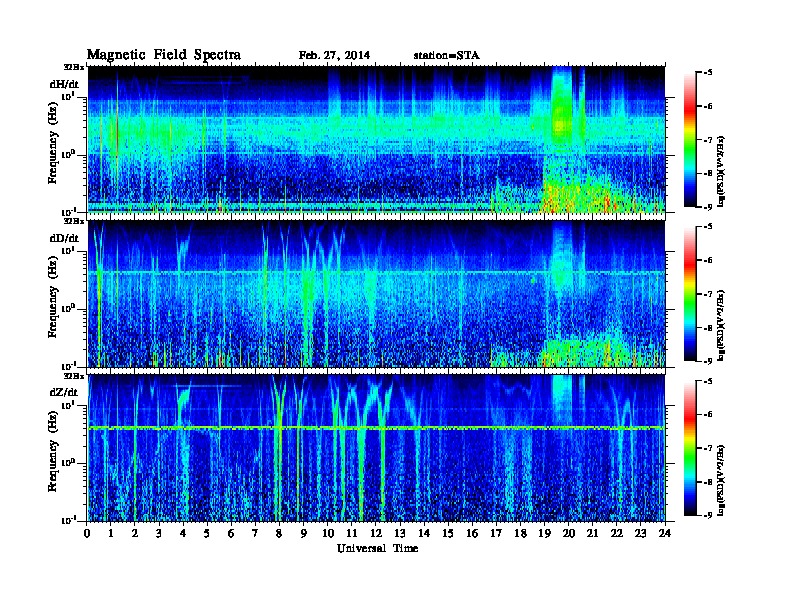The height and width of the screenshot is (612, 792).
Task: Click the "-9" tick on dH/dt colorbar
Action: point(708,207)
